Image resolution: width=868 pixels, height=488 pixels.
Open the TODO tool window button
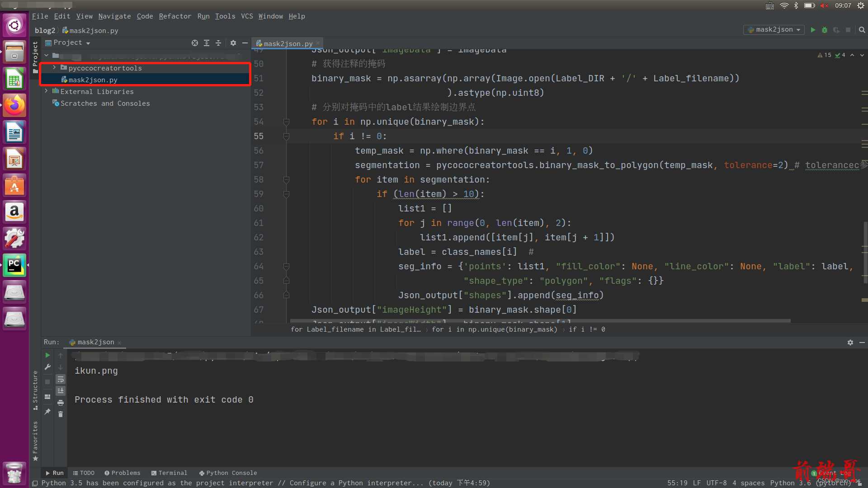pos(84,473)
